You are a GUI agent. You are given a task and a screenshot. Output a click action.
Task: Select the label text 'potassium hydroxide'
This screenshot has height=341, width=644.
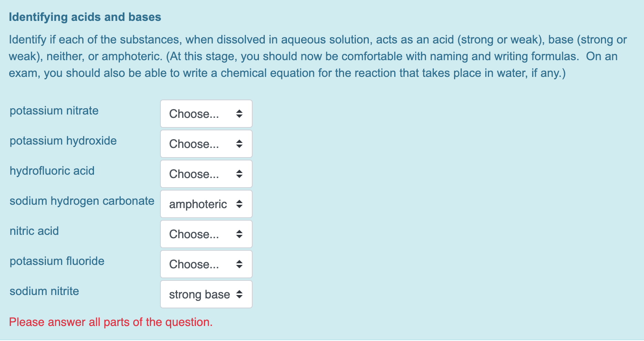(x=63, y=141)
